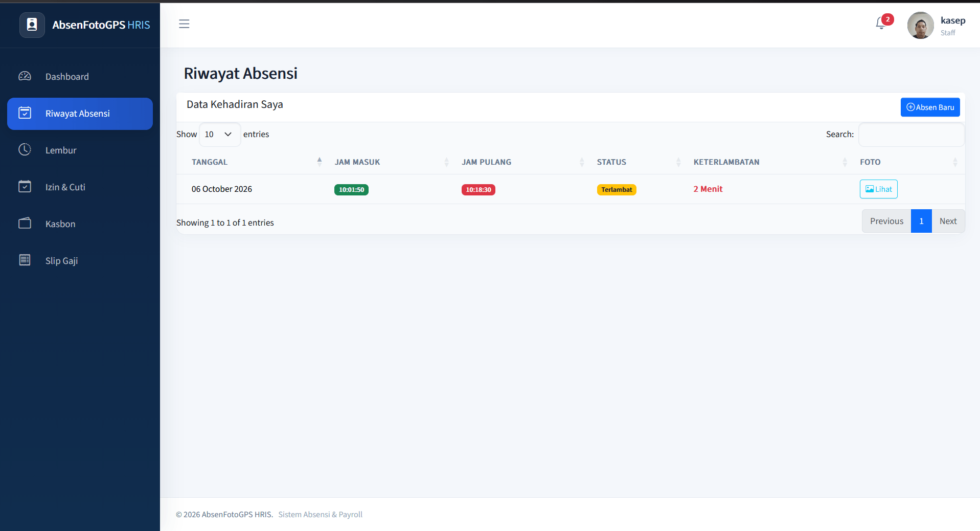Open the Slip Gaji menu item

point(80,261)
